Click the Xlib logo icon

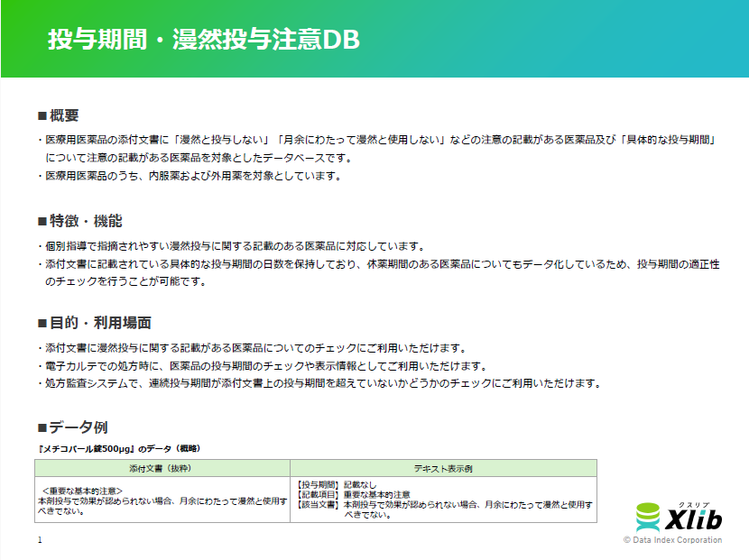(x=679, y=518)
